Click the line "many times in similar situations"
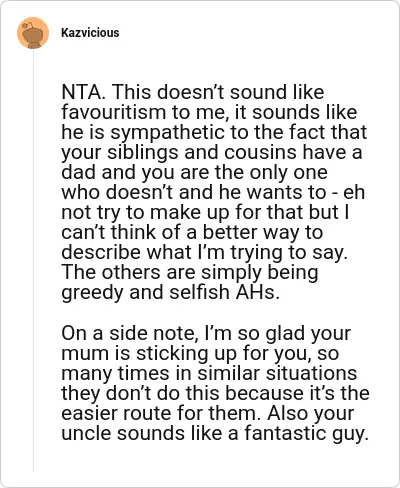Image resolution: width=400 pixels, height=488 pixels. point(209,373)
